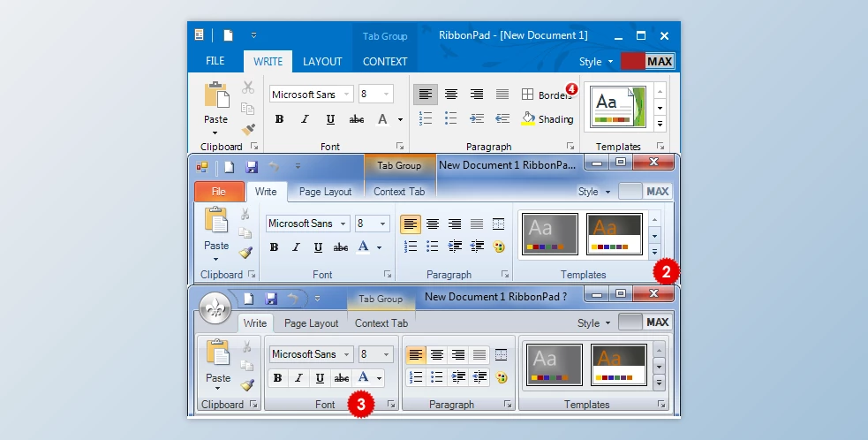Screen dimensions: 868x440
Task: Expand font size 8 dropdown in bottom window
Action: 387,354
